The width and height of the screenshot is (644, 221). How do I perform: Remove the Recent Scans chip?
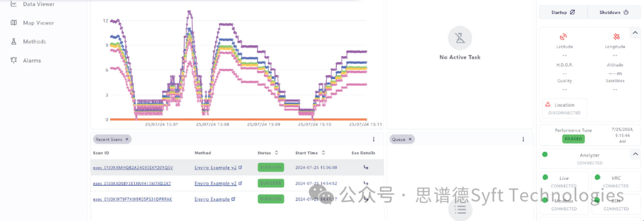(127, 139)
